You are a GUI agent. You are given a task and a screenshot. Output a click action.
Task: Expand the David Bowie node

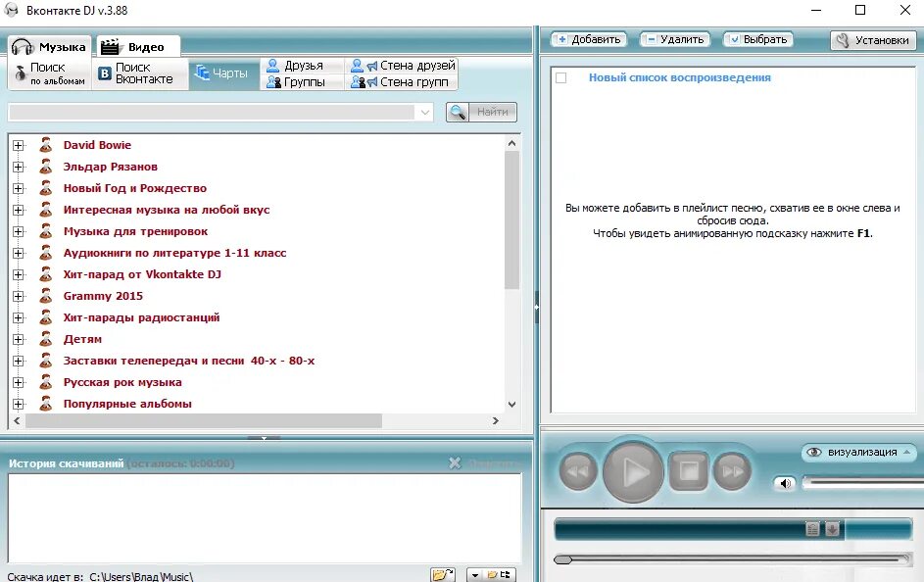click(x=19, y=145)
